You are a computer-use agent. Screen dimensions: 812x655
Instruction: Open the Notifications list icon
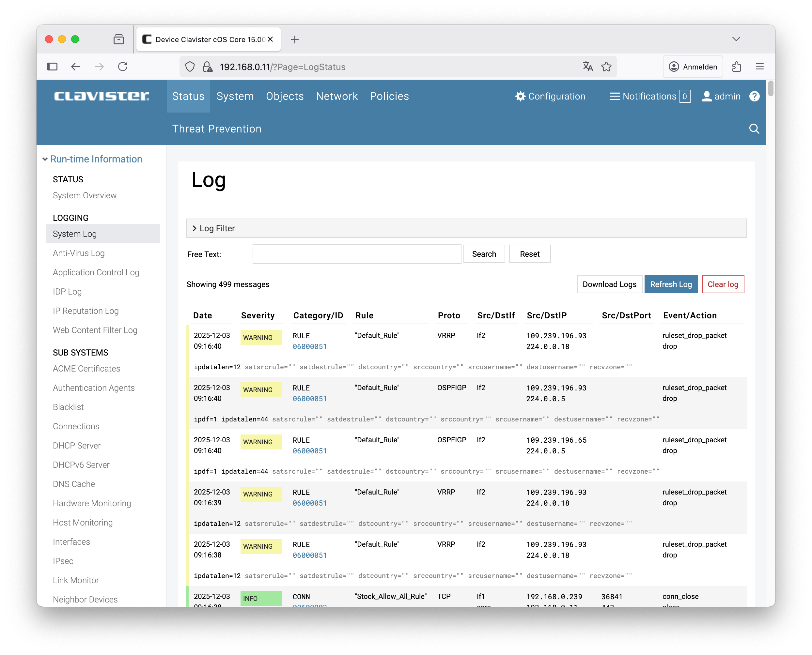click(x=614, y=96)
